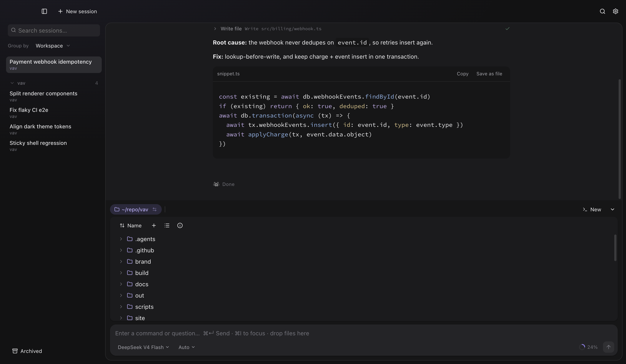Open search using the magnifier icon
Screen dimensions: 626x364
602,12
